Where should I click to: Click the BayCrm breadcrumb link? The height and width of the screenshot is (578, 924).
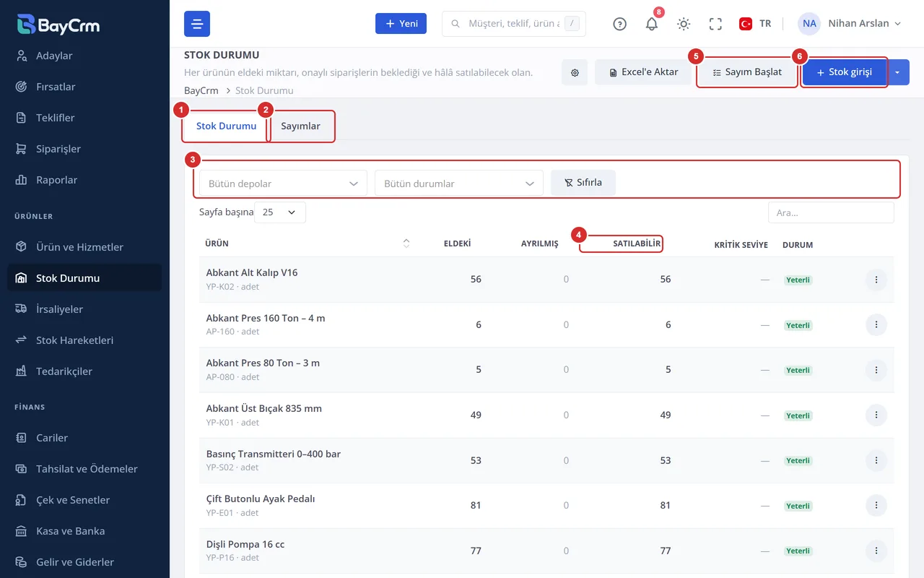201,91
